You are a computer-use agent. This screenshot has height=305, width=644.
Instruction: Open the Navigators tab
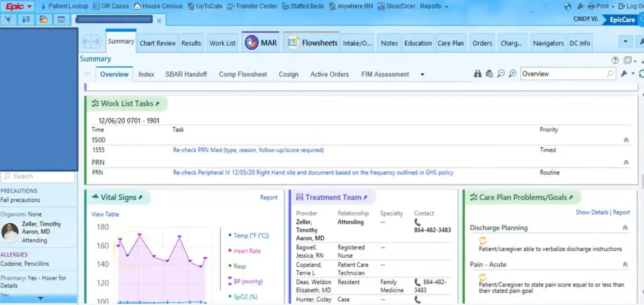[x=548, y=43]
